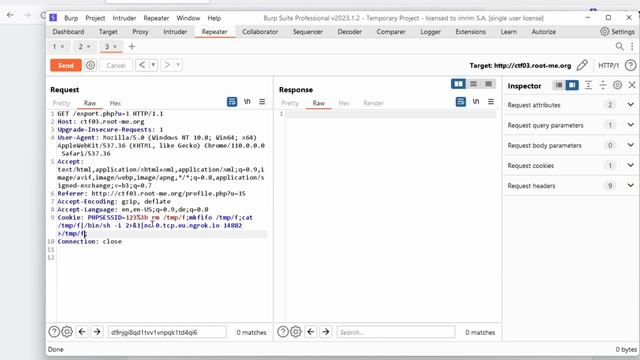The width and height of the screenshot is (640, 360).
Task: Open the Proxy tab
Action: [x=140, y=31]
